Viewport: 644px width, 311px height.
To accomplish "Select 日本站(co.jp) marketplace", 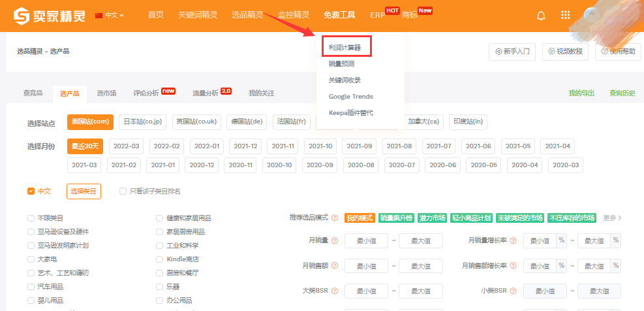I will click(x=143, y=122).
